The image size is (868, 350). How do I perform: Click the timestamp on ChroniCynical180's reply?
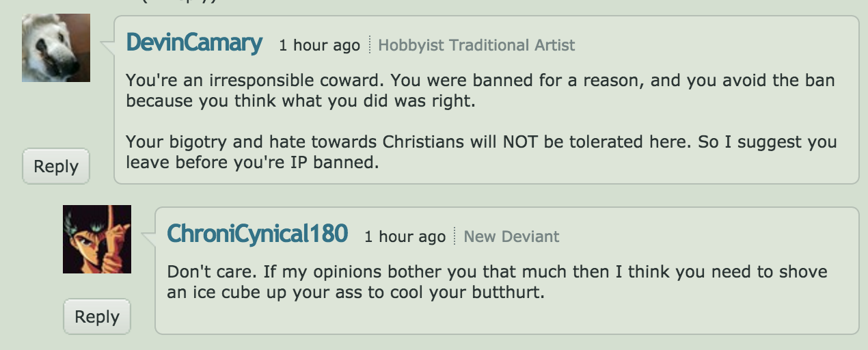coord(405,237)
